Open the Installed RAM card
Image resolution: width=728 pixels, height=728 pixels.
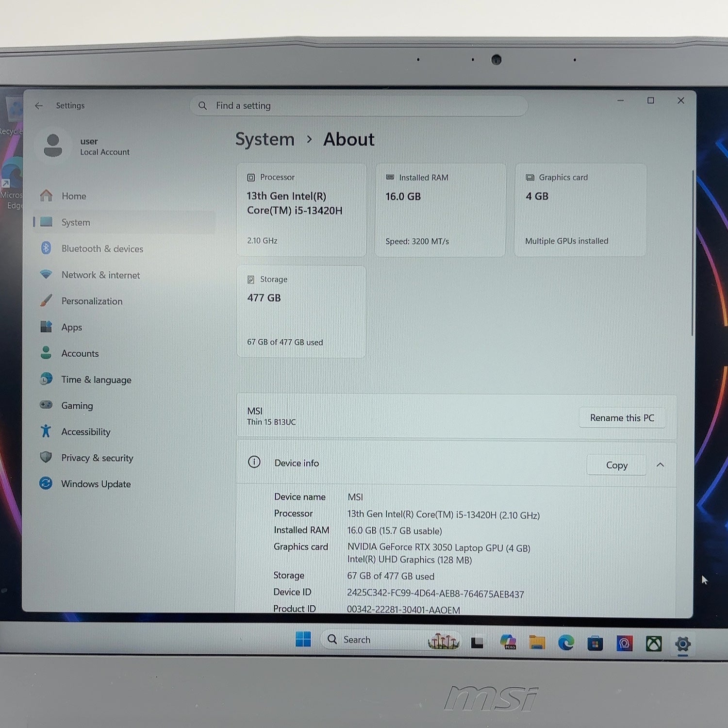point(440,209)
